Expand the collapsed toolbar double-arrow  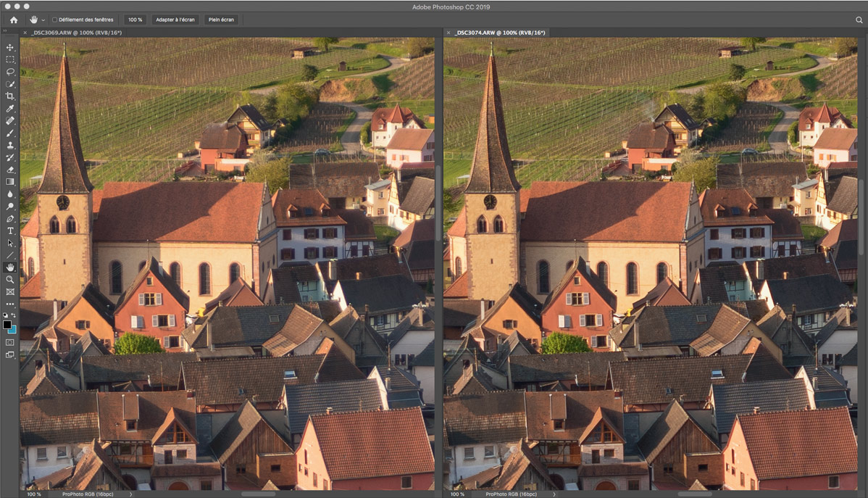point(5,31)
